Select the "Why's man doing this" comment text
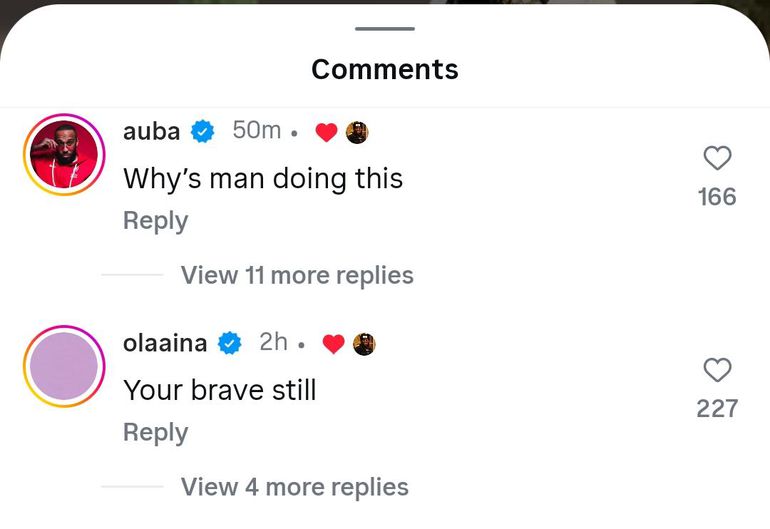770x529 pixels. click(262, 179)
